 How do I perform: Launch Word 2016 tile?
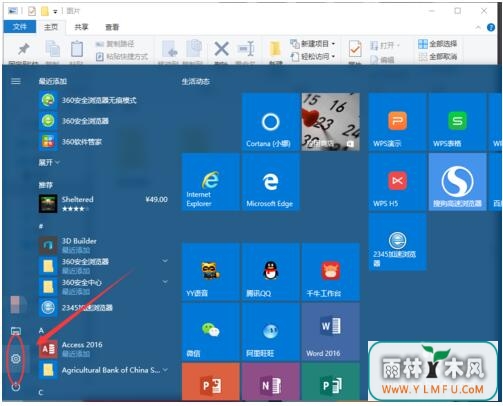[330, 332]
